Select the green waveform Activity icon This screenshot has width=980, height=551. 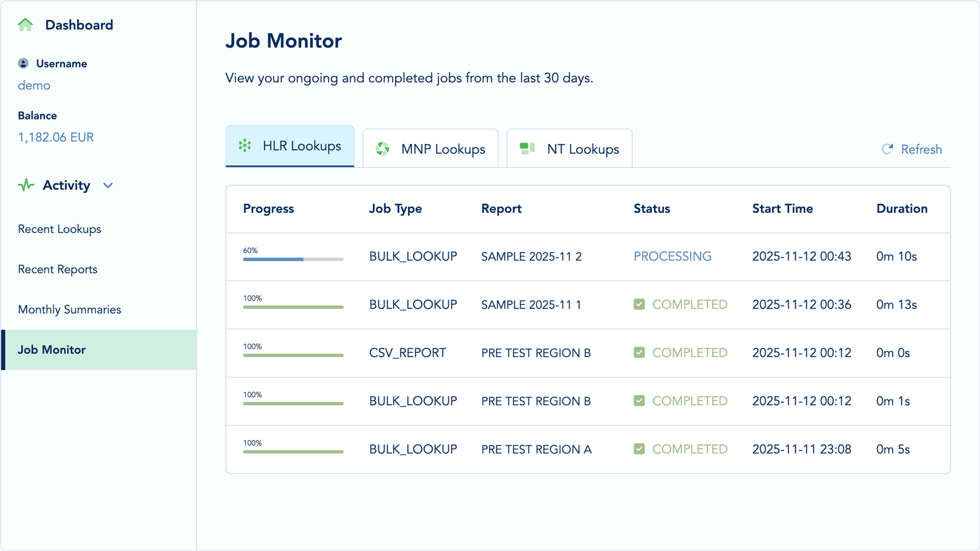tap(24, 185)
